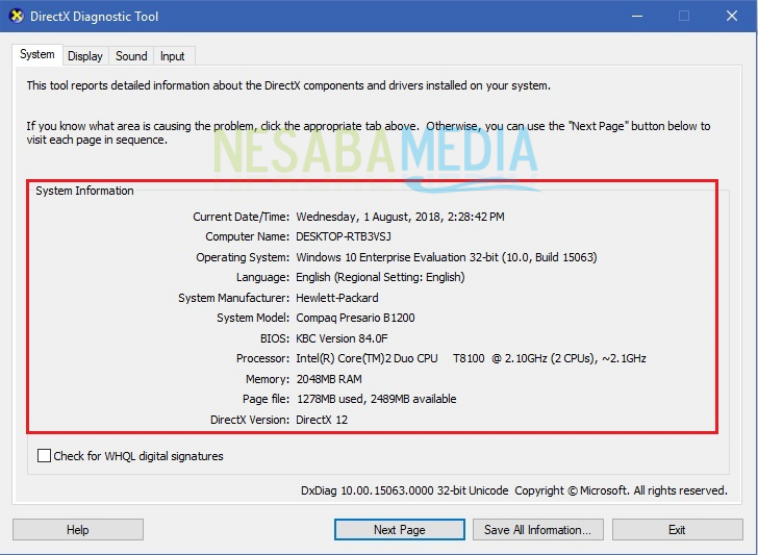Open the Display tab
Viewport: 758px width, 555px height.
[85, 57]
